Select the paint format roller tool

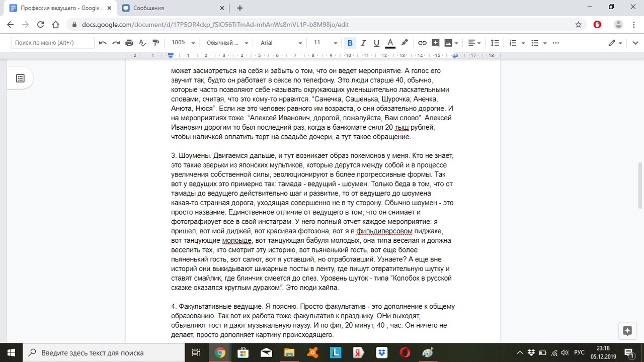[x=155, y=43]
